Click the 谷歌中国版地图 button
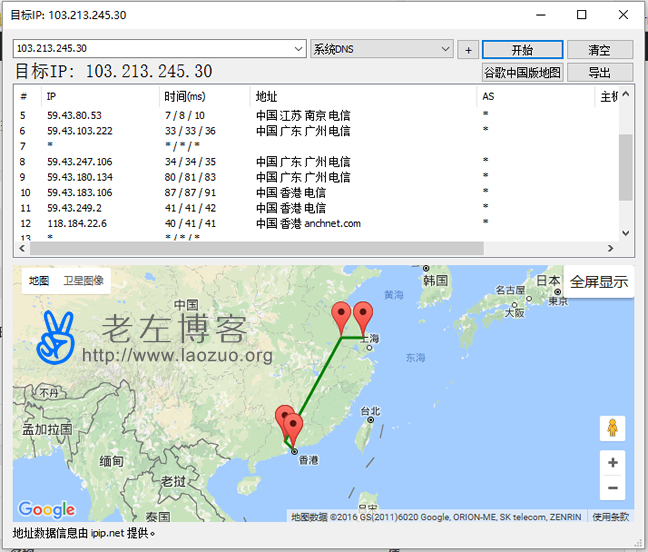 (x=522, y=72)
